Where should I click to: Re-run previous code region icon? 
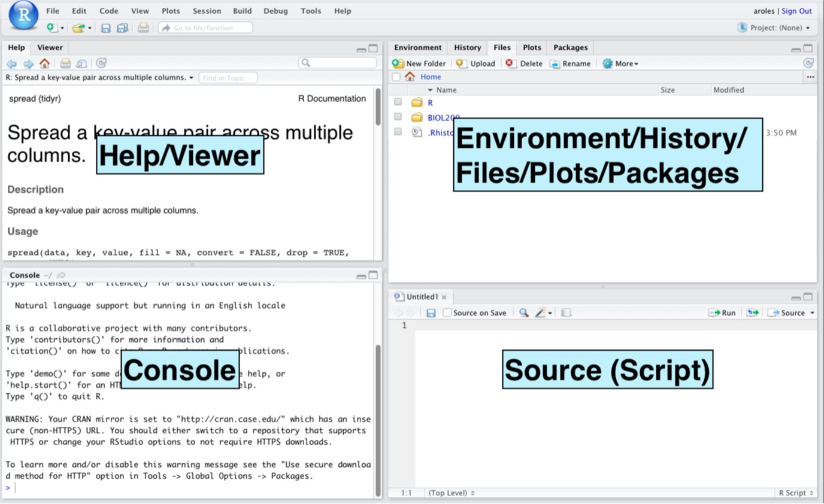(x=752, y=312)
